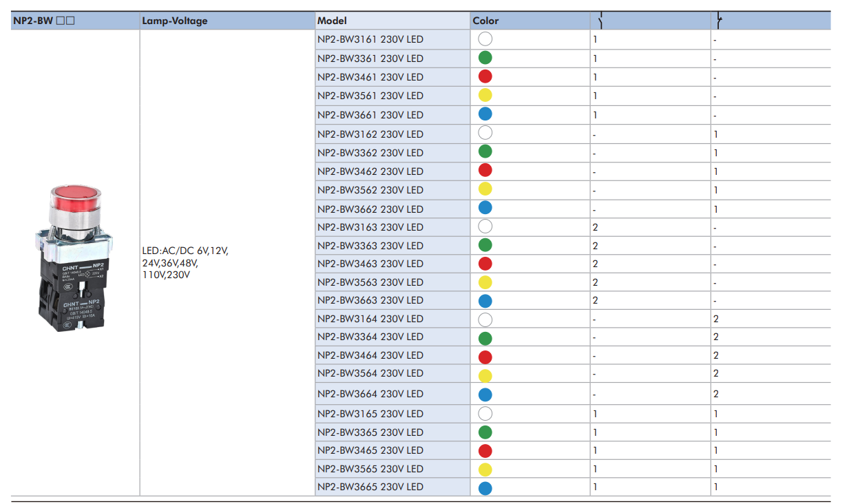Click model text NP2-BW3662 230V LED
The height and width of the screenshot is (504, 849).
coord(370,209)
